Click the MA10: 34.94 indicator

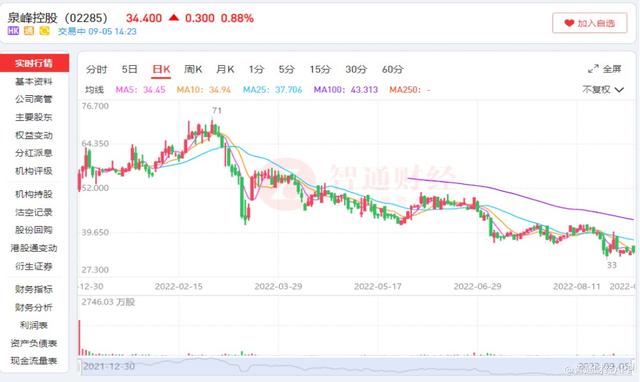click(204, 90)
